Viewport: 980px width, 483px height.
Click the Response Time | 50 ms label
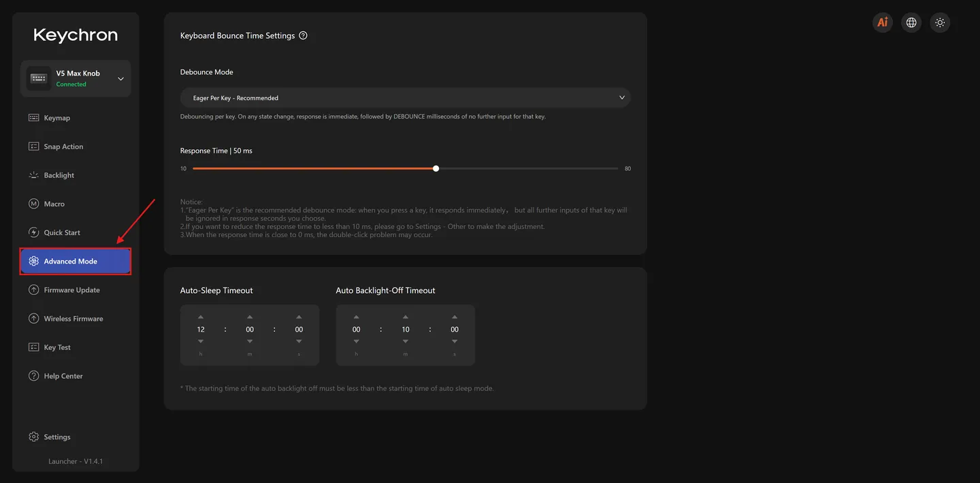(216, 151)
